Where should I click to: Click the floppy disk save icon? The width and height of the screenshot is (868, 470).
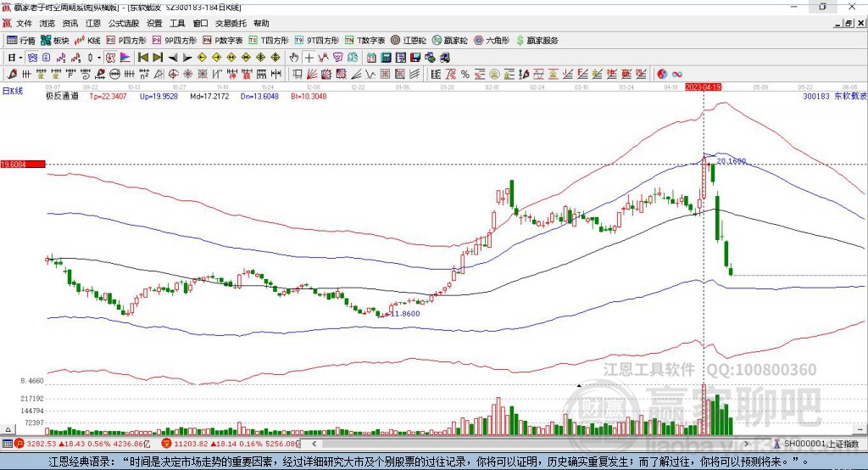[415, 58]
